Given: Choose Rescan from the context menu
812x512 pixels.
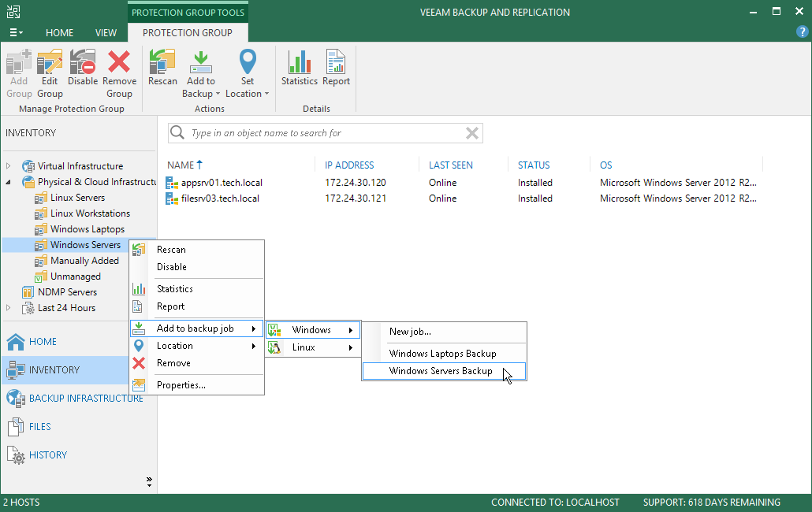Looking at the screenshot, I should 197,249.
